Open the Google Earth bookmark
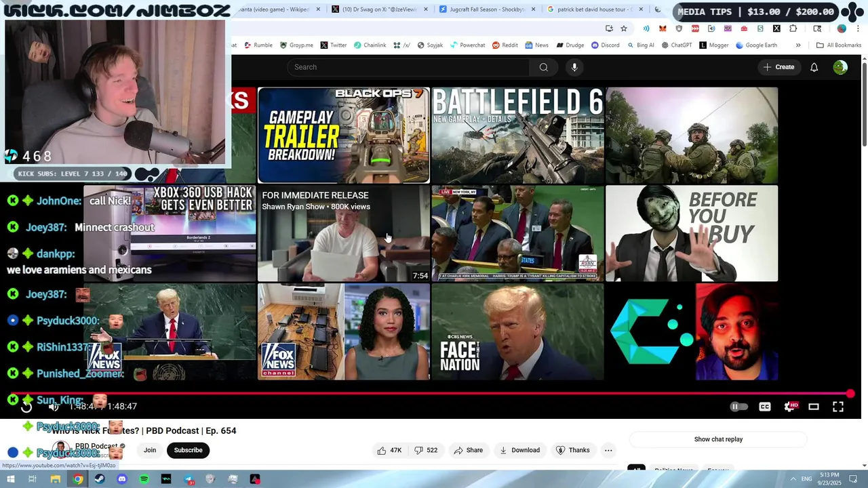 756,45
